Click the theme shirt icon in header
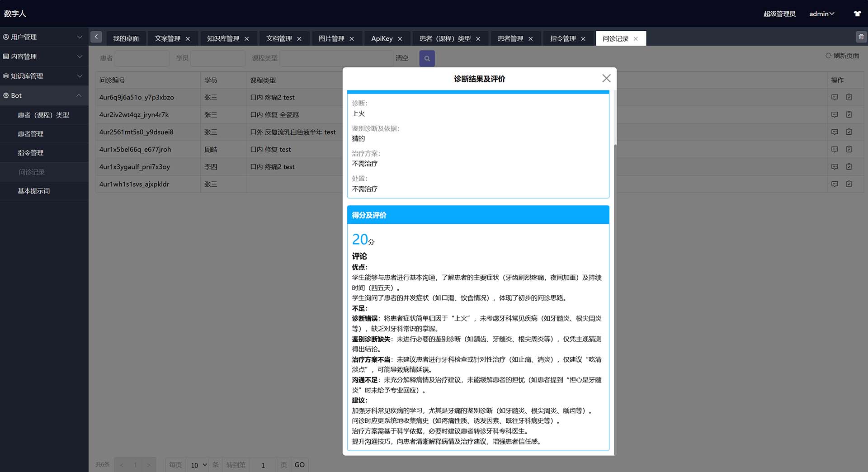The height and width of the screenshot is (472, 868). click(x=857, y=14)
